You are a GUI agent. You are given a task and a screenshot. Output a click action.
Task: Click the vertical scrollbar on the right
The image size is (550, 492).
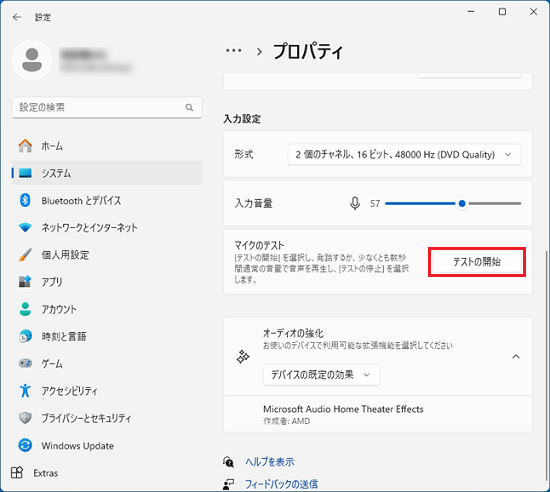click(546, 365)
